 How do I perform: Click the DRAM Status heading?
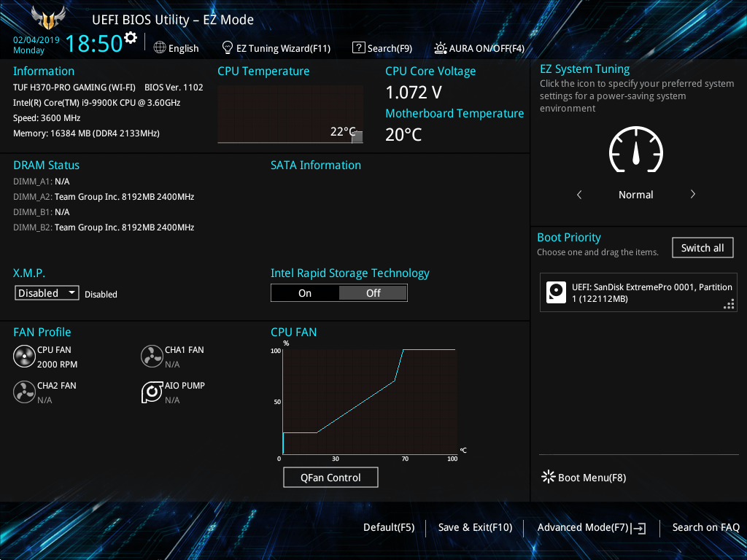click(46, 166)
